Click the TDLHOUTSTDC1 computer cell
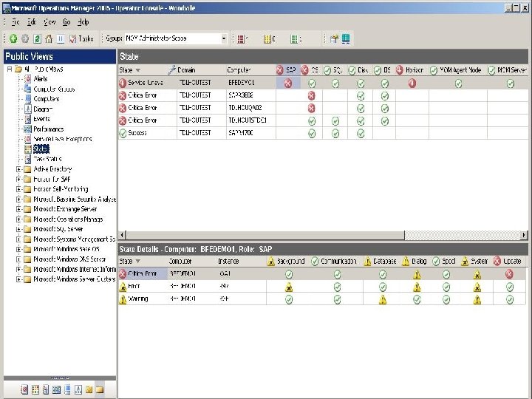This screenshot has height=399, width=532. pos(250,120)
